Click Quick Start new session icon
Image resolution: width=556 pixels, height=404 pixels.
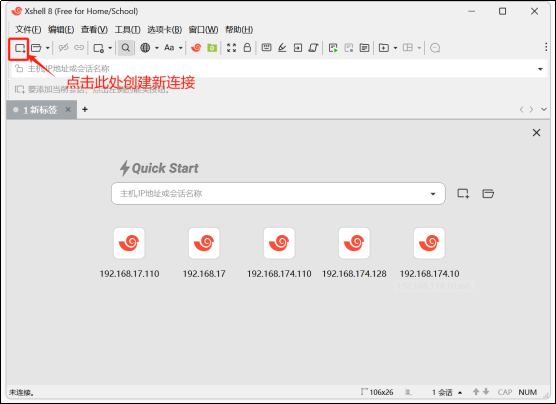pyautogui.click(x=463, y=194)
